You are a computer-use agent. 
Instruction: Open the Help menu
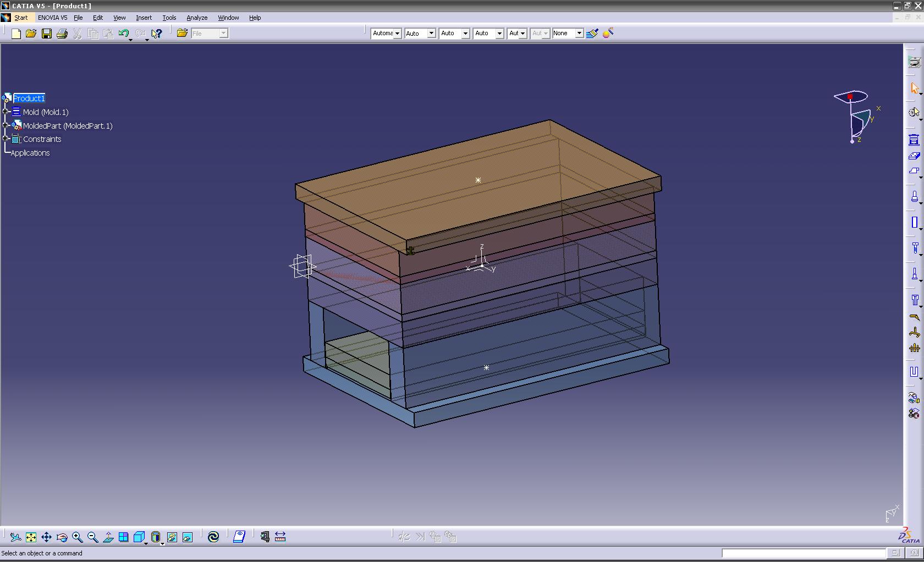(x=255, y=18)
